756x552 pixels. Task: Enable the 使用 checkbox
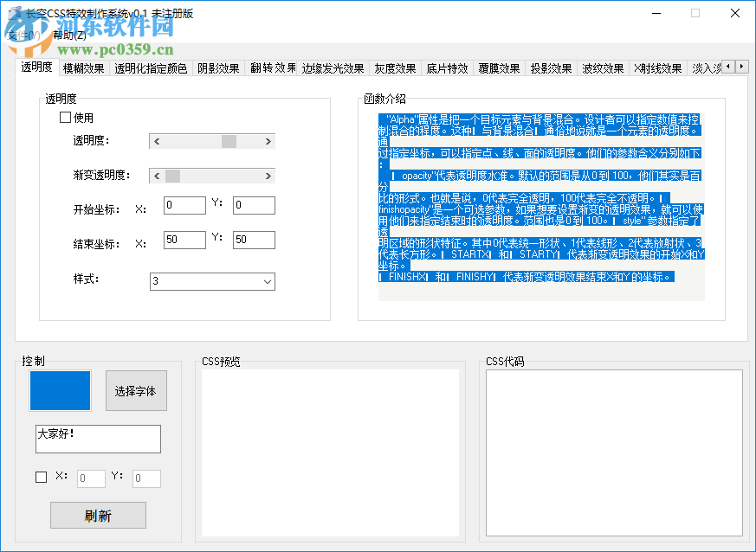tap(65, 117)
